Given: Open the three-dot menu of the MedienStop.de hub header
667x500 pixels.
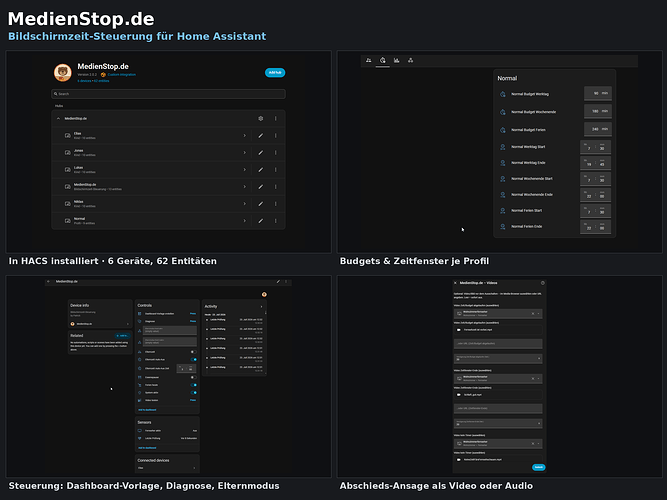Looking at the screenshot, I should point(276,118).
